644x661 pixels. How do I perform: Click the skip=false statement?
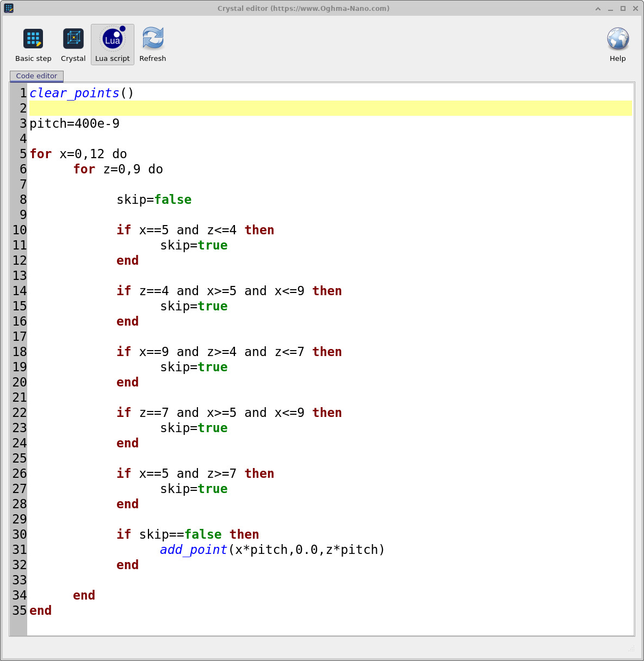click(x=154, y=199)
